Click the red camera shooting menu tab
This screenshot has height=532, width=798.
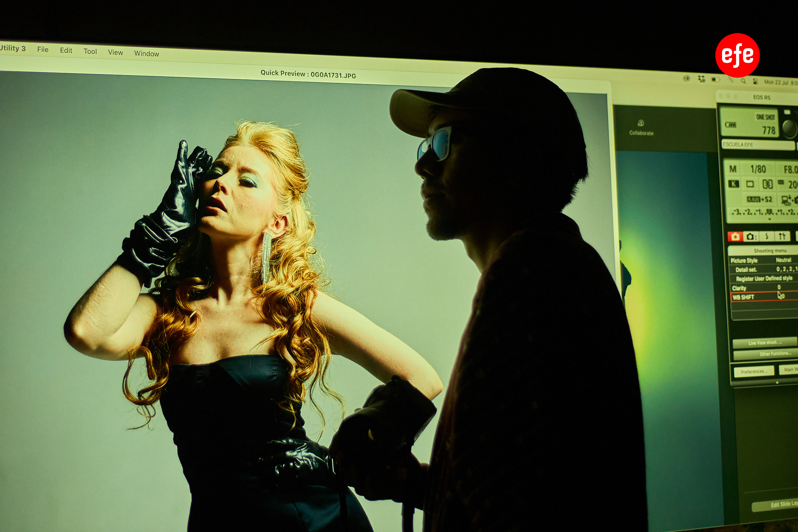pyautogui.click(x=735, y=236)
